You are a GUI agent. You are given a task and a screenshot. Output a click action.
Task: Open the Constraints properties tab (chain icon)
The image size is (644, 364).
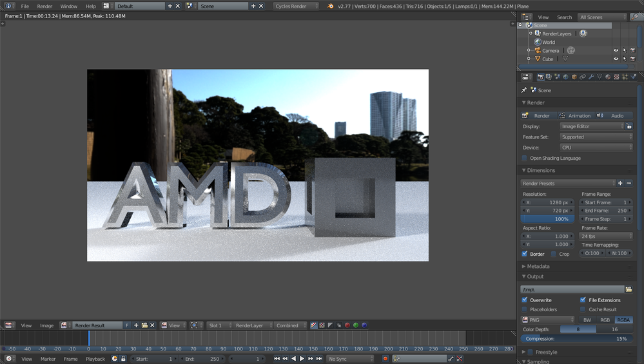point(582,77)
